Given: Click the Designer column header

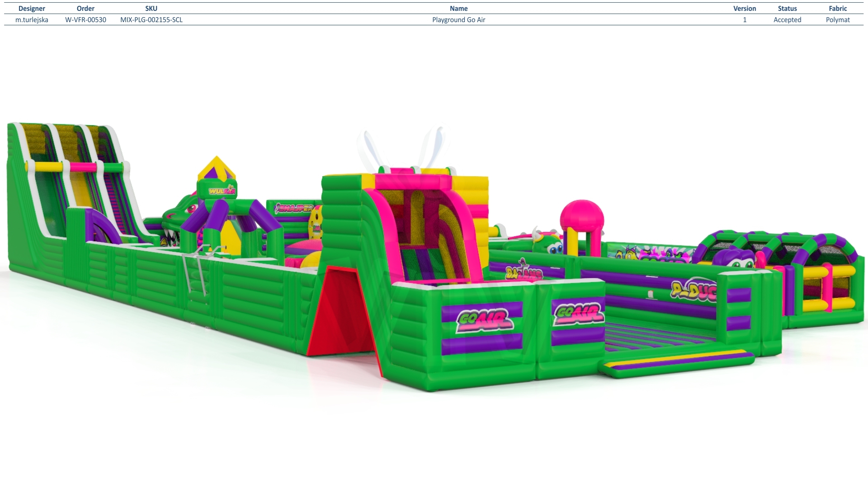Looking at the screenshot, I should coord(32,9).
